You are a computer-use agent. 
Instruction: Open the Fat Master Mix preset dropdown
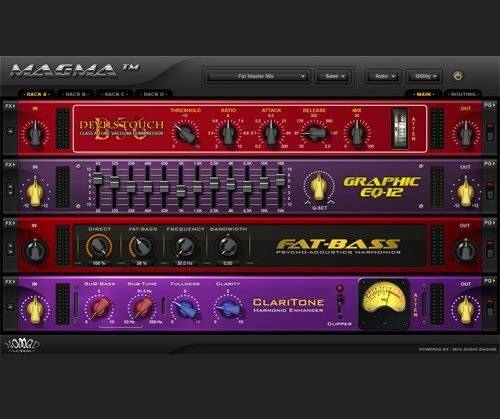tap(256, 76)
